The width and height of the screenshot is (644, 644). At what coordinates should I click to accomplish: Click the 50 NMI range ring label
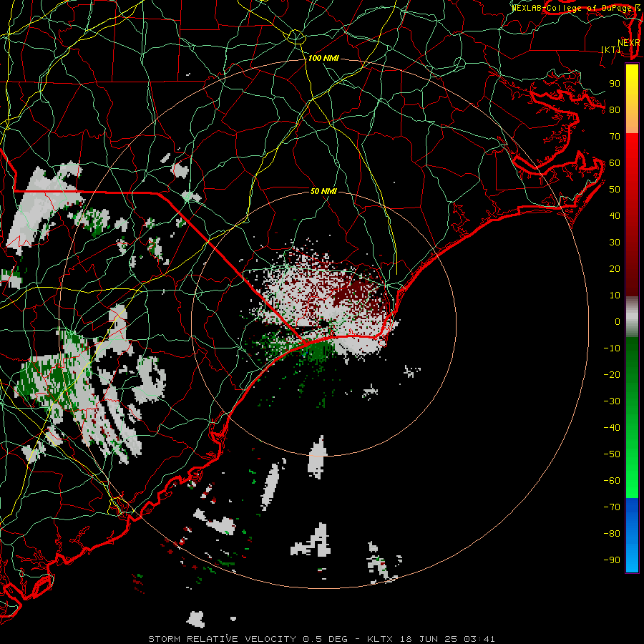point(323,191)
